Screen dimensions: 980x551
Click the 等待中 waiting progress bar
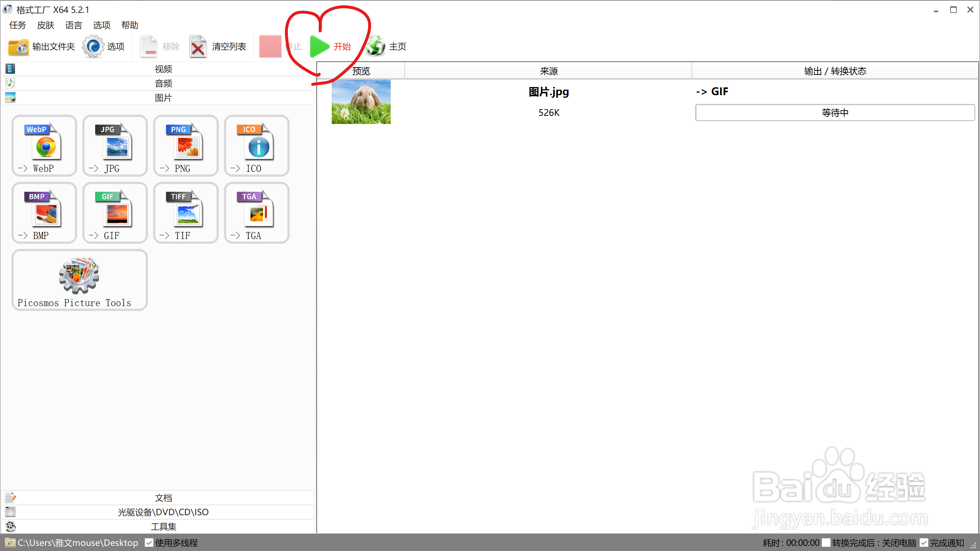pos(835,112)
